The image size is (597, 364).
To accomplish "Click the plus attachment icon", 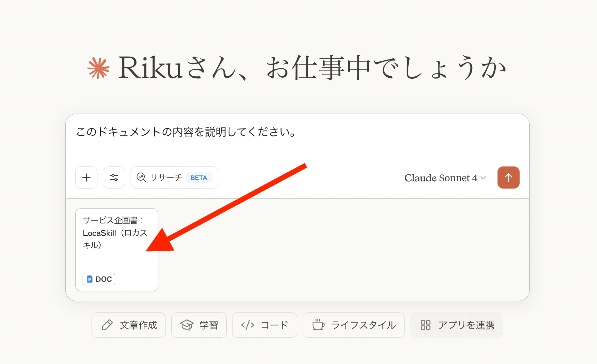I will (x=86, y=178).
